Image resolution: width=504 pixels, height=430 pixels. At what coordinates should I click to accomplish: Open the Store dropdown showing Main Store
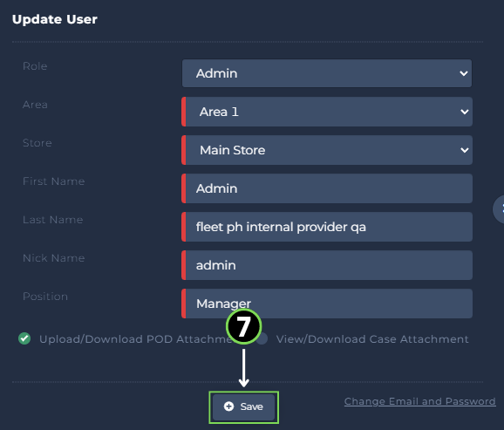(x=327, y=150)
